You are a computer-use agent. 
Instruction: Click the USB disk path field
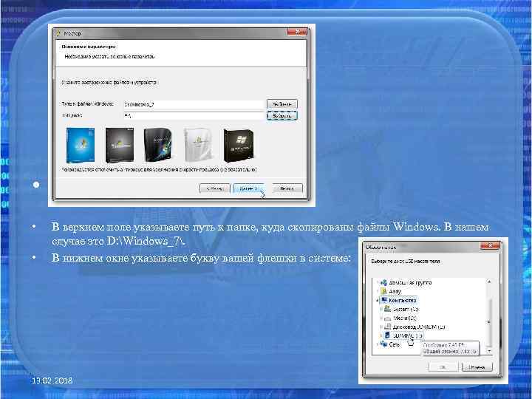tap(194, 116)
